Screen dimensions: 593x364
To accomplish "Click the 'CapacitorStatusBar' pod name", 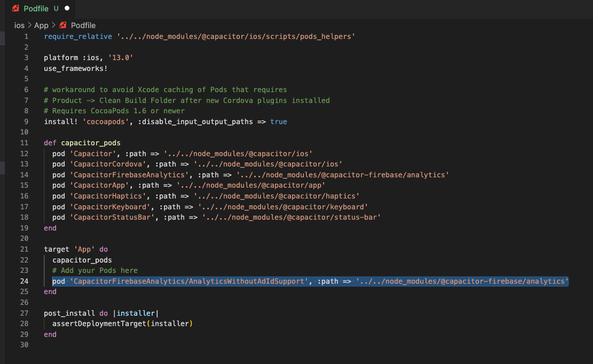I will pos(112,217).
